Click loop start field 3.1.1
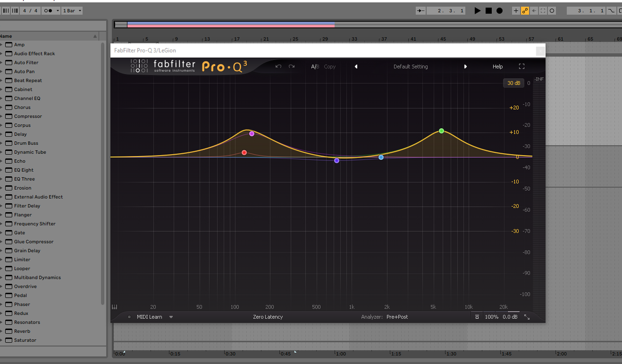The height and width of the screenshot is (364, 622). pyautogui.click(x=586, y=11)
